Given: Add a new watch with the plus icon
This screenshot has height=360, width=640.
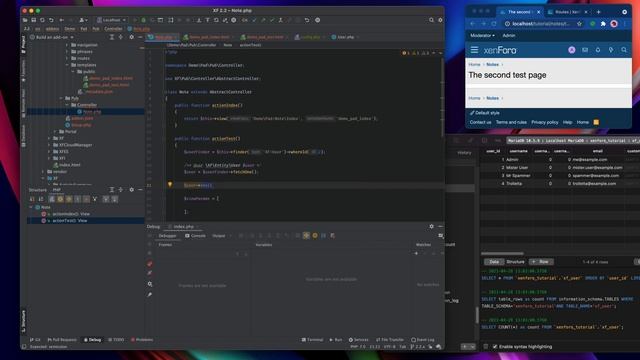Looking at the screenshot, I should (416, 253).
